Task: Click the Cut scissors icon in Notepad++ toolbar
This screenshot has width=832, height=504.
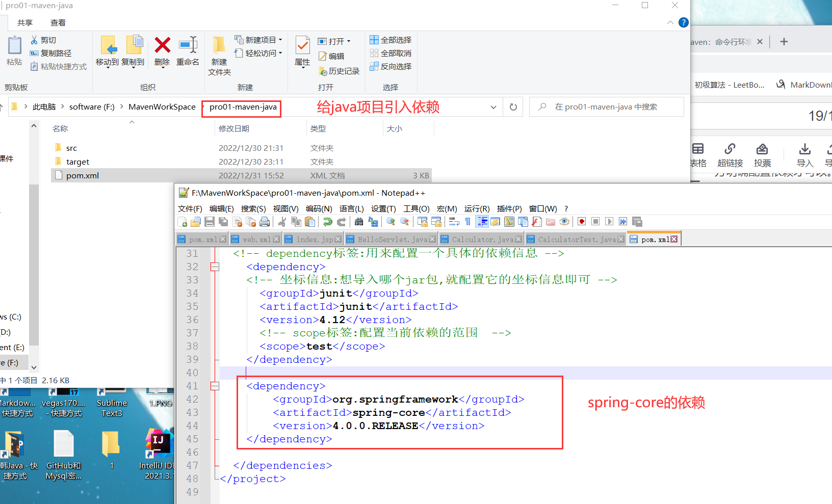Action: (282, 222)
